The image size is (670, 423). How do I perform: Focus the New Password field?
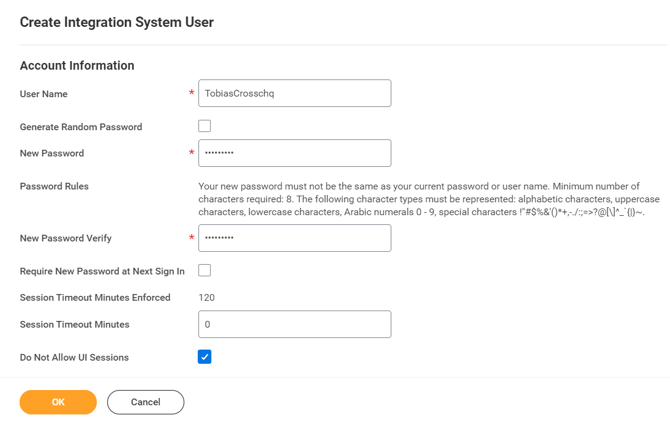pyautogui.click(x=294, y=153)
